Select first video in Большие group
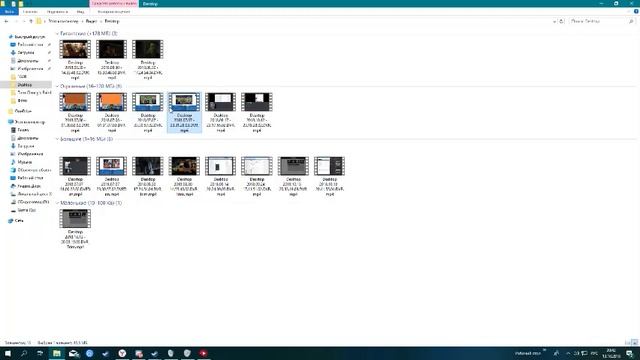Screen dimensions: 640x360 coord(75,176)
